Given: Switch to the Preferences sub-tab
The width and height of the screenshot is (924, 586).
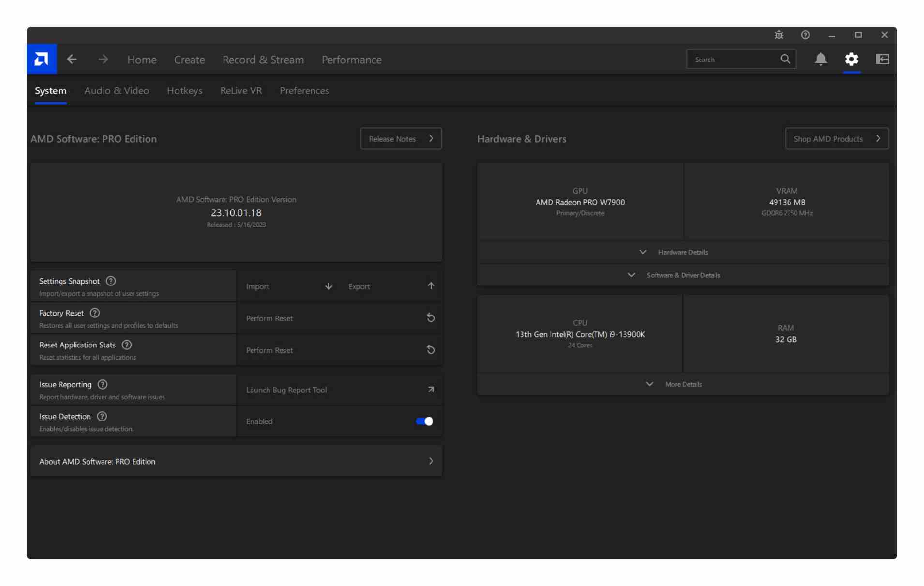Looking at the screenshot, I should pyautogui.click(x=304, y=90).
